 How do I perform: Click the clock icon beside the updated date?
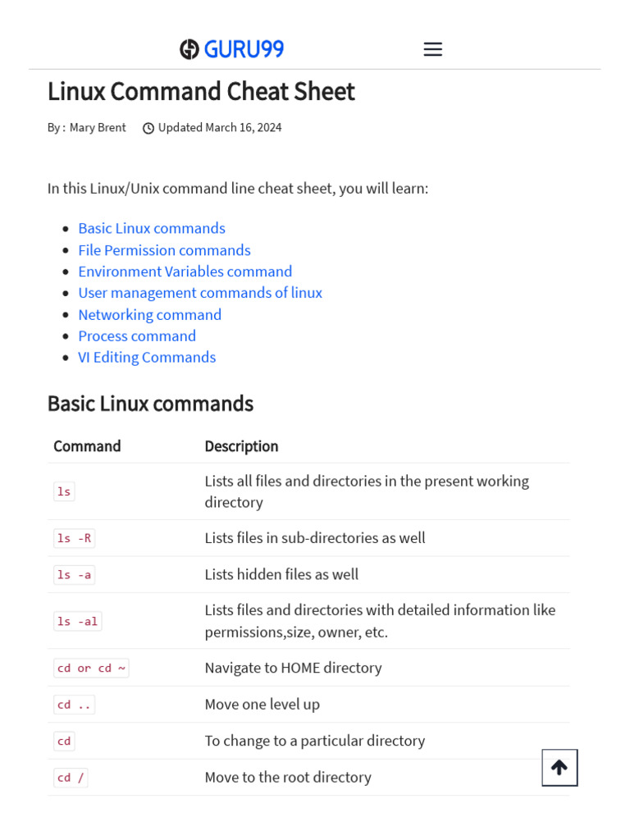click(148, 128)
